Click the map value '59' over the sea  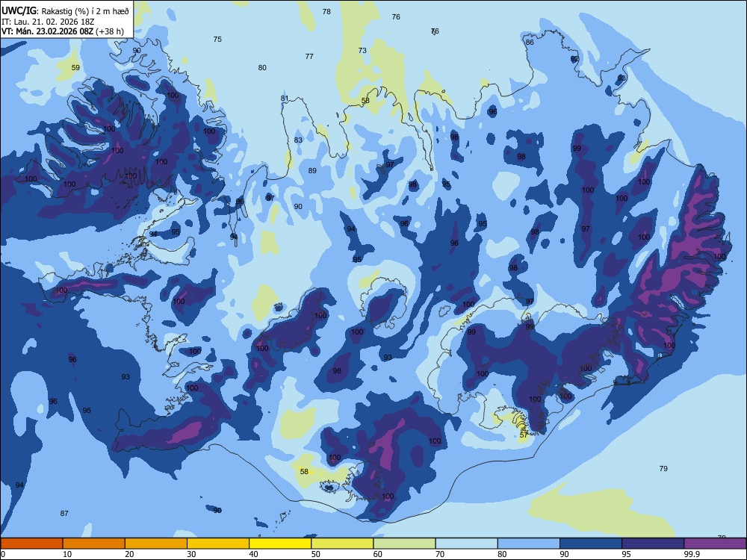[75, 68]
